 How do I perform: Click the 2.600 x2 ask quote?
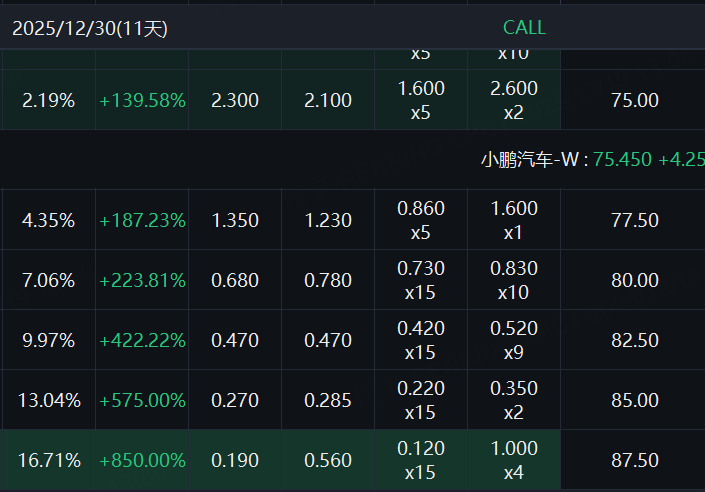(514, 100)
